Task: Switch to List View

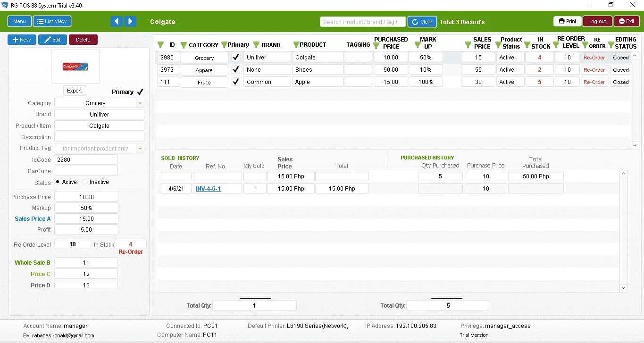Action: click(52, 21)
